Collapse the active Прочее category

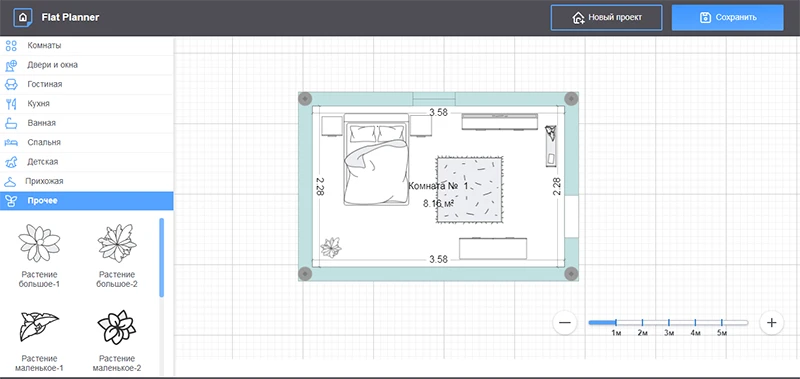pos(87,201)
